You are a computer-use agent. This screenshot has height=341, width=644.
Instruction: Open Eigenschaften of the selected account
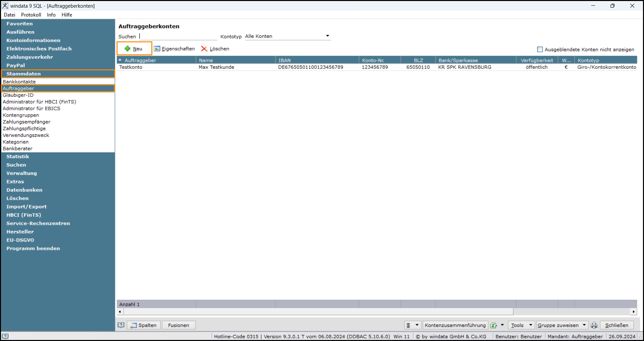[x=174, y=49]
